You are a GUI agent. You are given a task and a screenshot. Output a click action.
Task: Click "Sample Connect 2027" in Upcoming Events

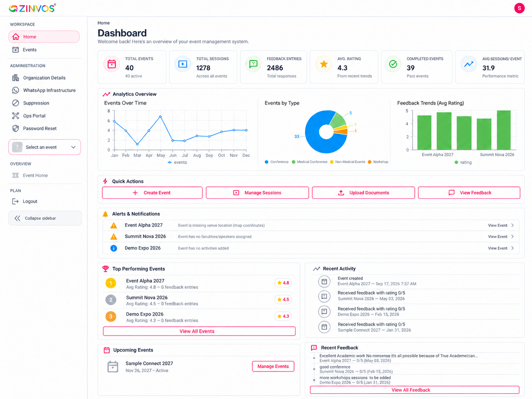point(149,363)
